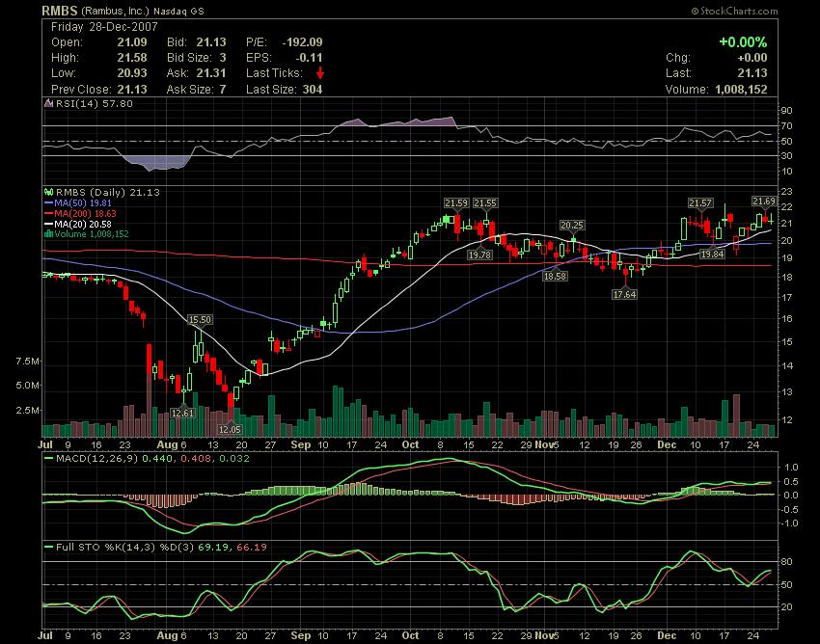This screenshot has height=644, width=820.
Task: Click the volume bars icon in the legend
Action: (x=49, y=233)
